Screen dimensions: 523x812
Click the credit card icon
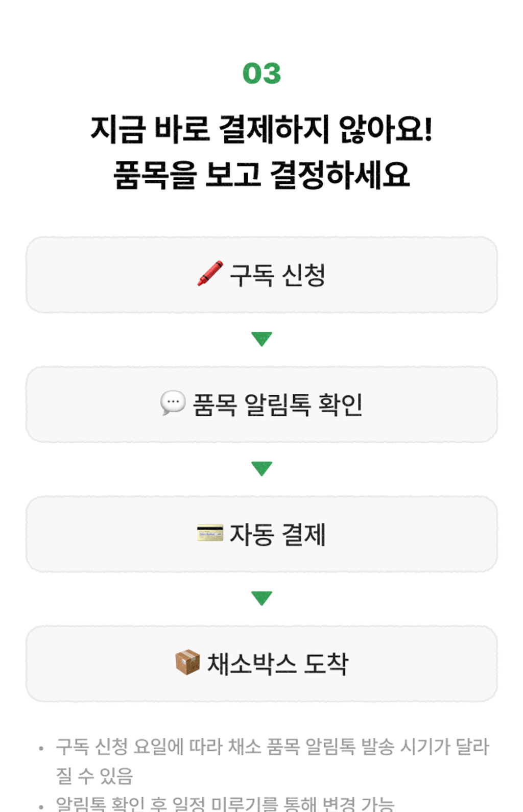(x=210, y=533)
